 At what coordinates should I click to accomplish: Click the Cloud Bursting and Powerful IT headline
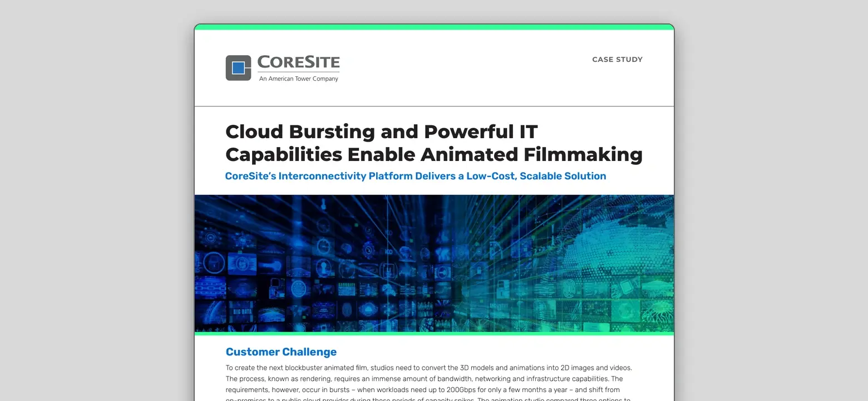click(382, 132)
